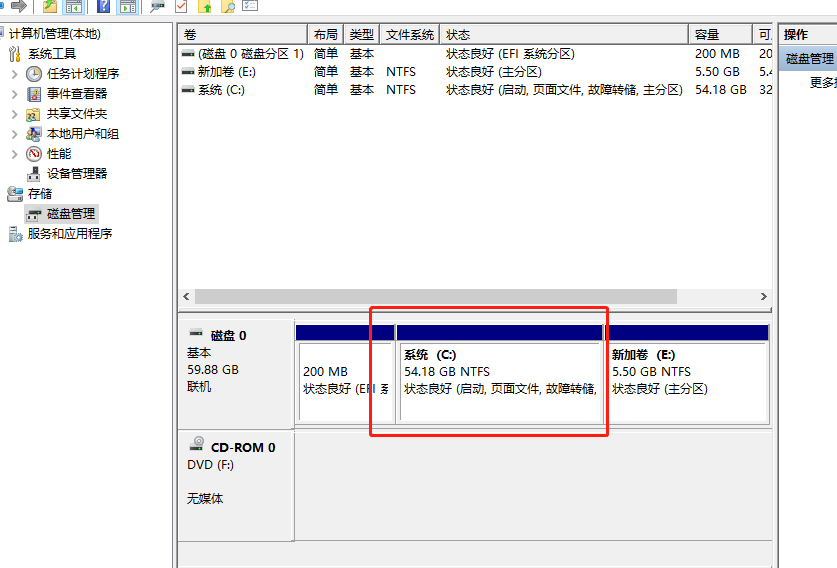Click the horizontal scrollbar right arrow
Image resolution: width=837 pixels, height=568 pixels.
764,297
